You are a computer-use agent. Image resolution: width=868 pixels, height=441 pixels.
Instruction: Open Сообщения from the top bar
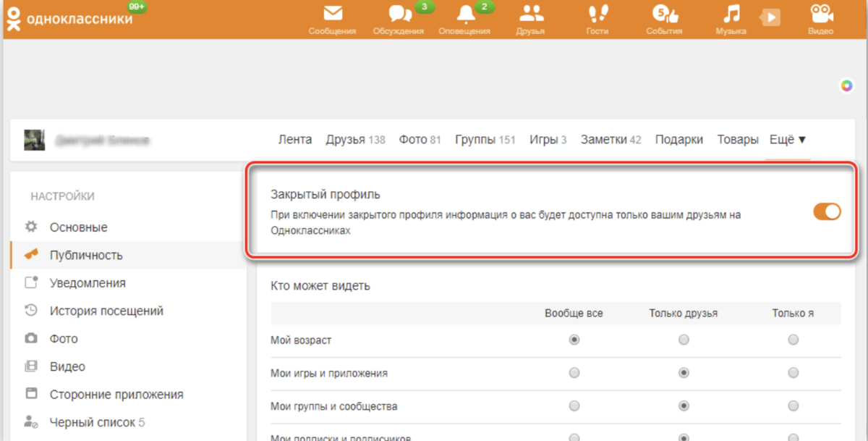tap(332, 18)
